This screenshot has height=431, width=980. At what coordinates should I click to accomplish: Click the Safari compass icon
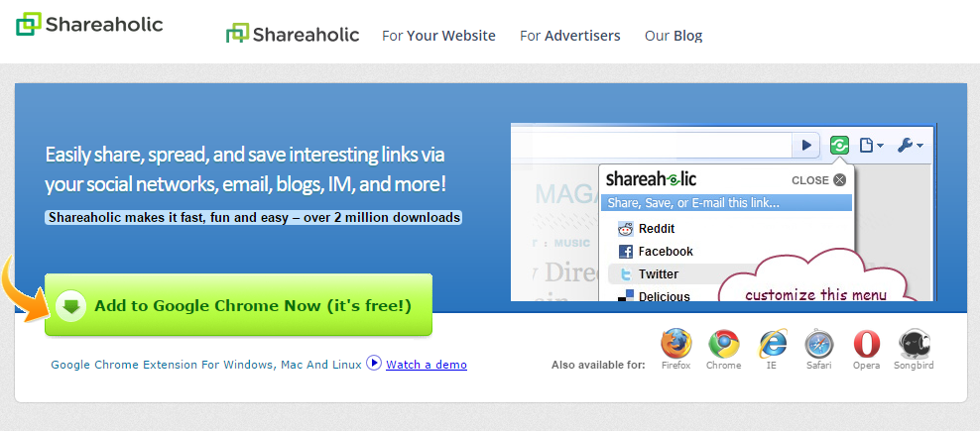click(818, 344)
